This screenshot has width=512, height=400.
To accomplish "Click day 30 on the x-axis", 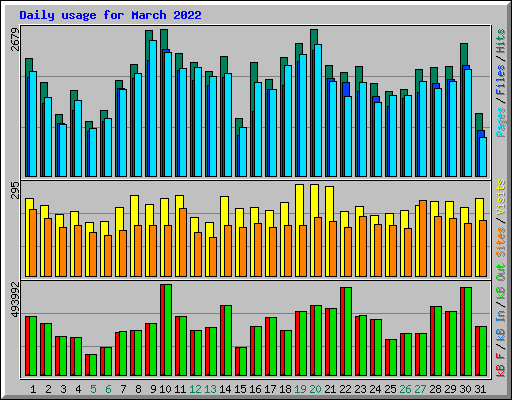I will (465, 389).
